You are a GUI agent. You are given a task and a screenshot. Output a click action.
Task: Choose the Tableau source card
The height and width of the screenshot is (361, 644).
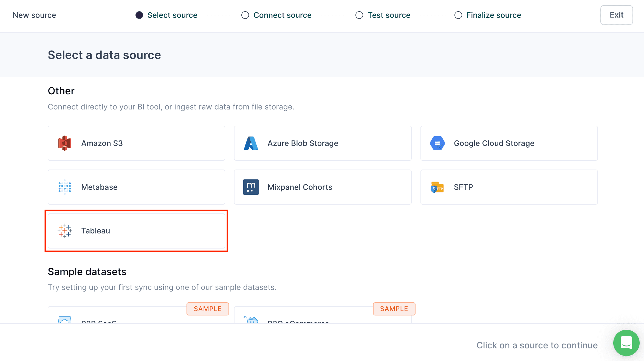point(136,231)
